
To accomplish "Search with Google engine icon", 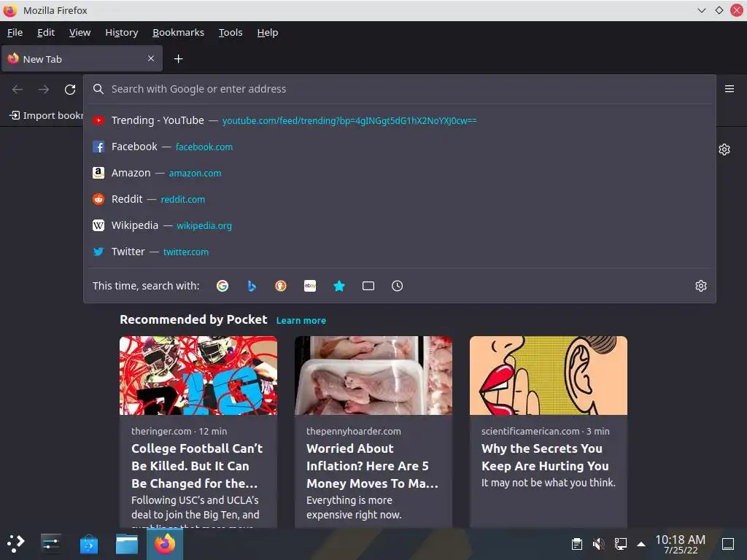I will click(x=222, y=286).
